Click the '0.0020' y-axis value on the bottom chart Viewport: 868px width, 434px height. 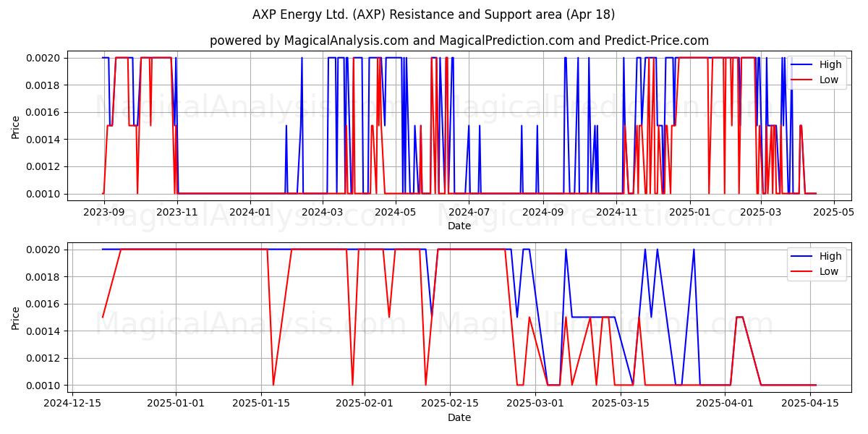(44, 250)
